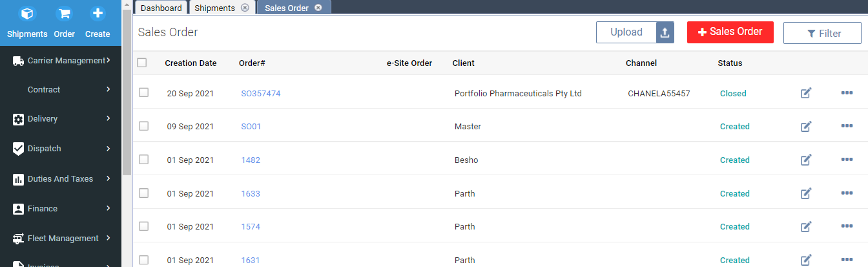
Task: Switch to the Dashboard tab
Action: (161, 8)
